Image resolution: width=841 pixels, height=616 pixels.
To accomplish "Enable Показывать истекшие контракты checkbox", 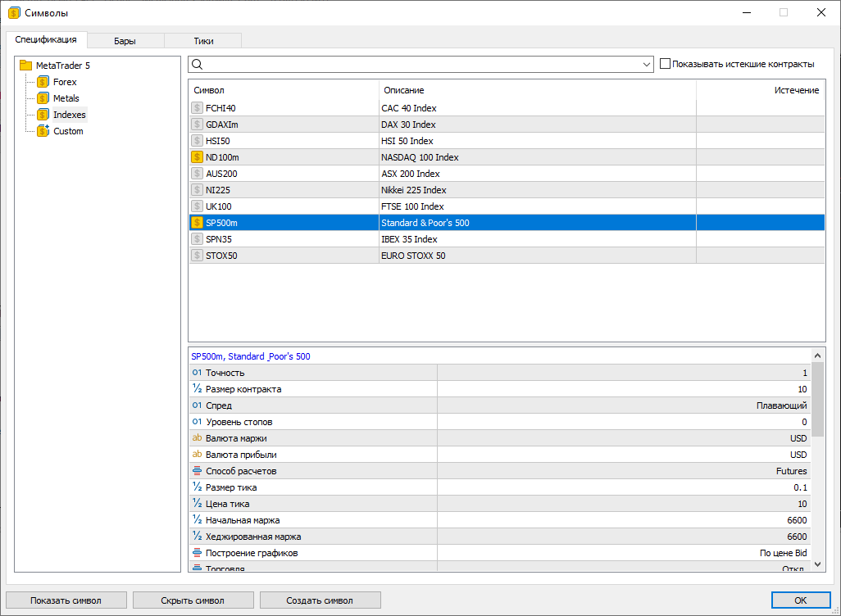I will [665, 64].
